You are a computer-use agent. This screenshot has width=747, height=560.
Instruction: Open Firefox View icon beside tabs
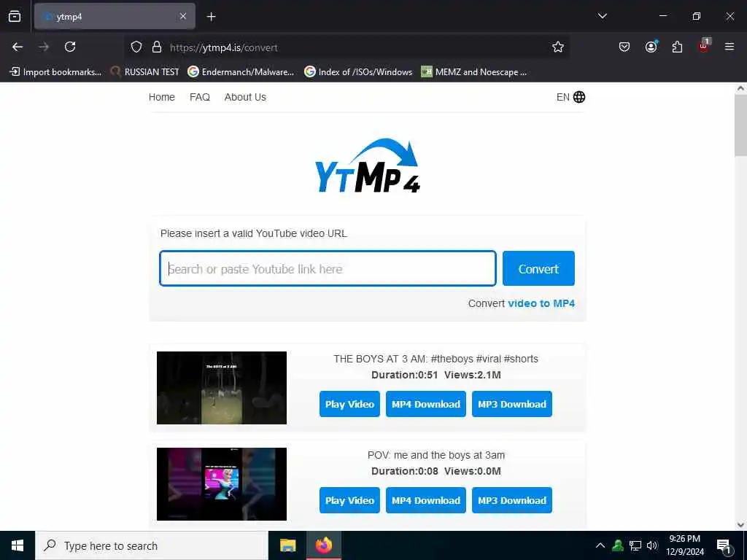click(15, 17)
